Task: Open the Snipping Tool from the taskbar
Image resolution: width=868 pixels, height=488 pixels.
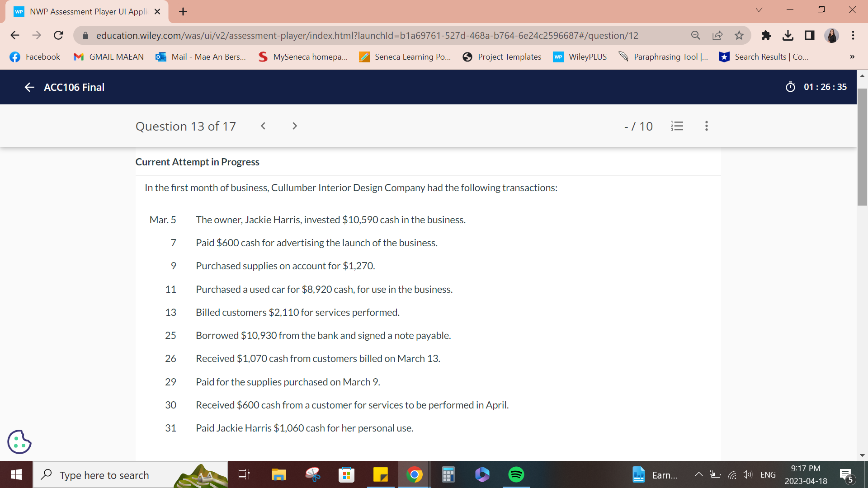Action: coord(312,474)
